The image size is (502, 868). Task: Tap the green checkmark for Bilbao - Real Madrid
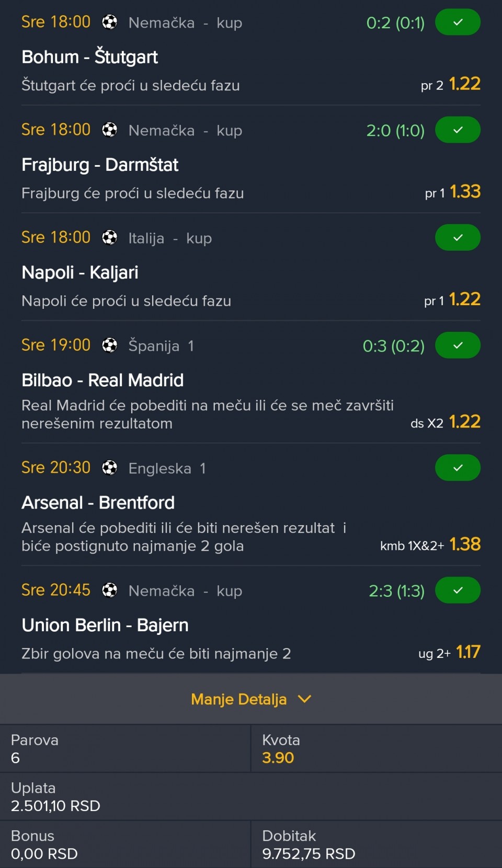coord(458,345)
